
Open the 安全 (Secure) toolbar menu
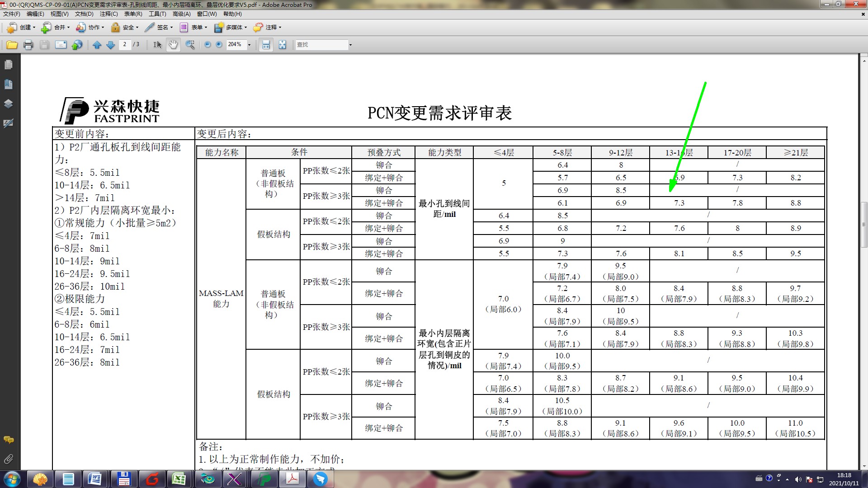pyautogui.click(x=124, y=28)
